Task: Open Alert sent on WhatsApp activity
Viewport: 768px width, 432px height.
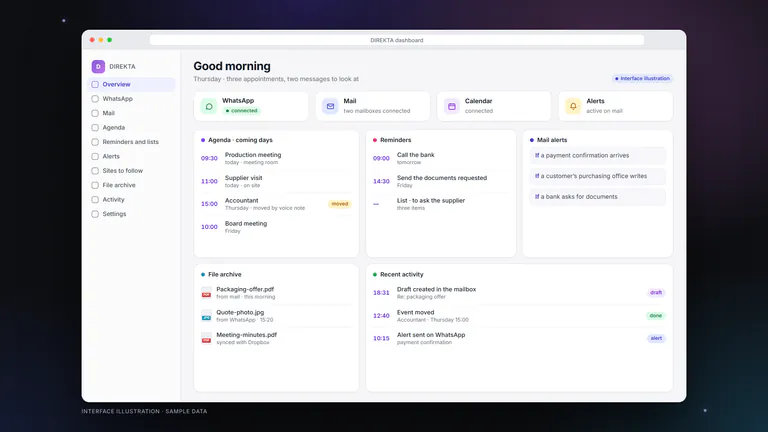Action: click(519, 338)
